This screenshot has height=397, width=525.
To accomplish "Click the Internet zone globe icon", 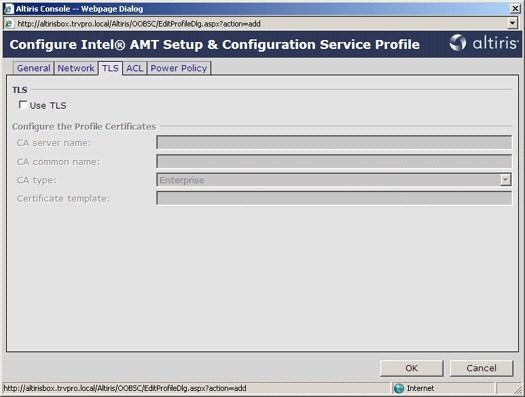I will click(399, 388).
